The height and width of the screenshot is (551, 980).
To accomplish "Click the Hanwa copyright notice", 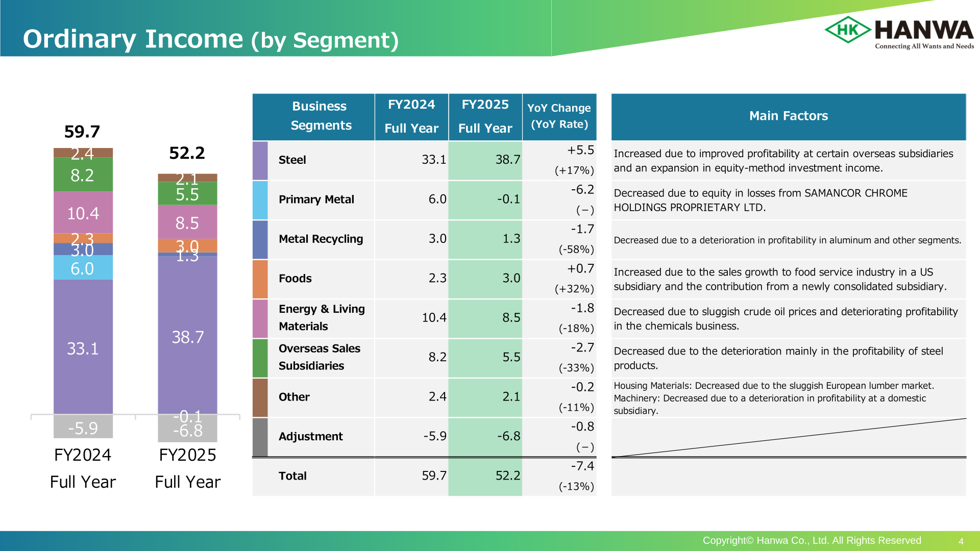I will tap(812, 541).
